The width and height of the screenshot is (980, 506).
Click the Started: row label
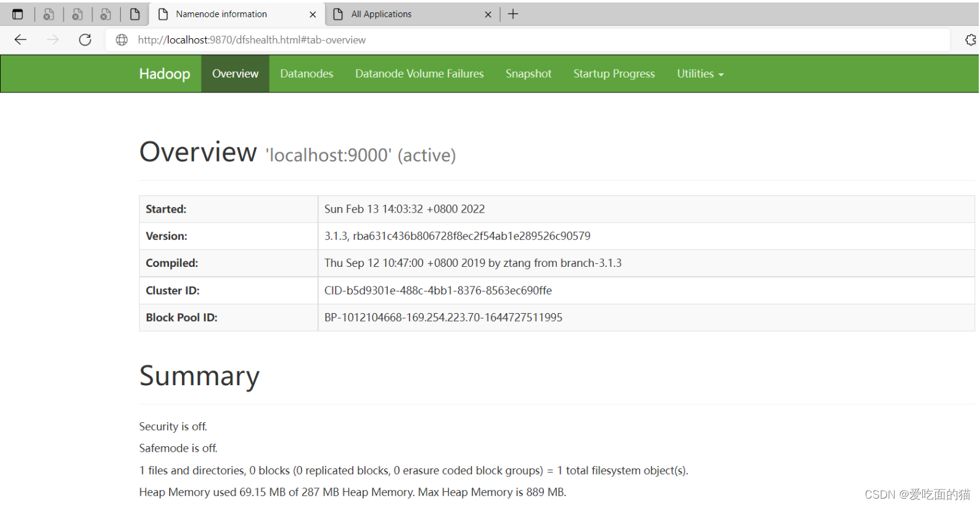coord(166,210)
